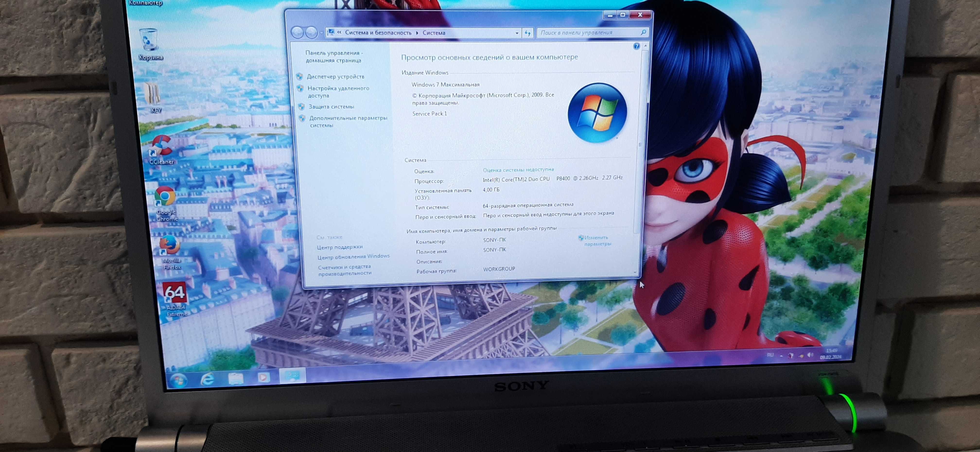The width and height of the screenshot is (980, 452).
Task: Expand the arrow after Система и безопасность
Action: [x=417, y=33]
